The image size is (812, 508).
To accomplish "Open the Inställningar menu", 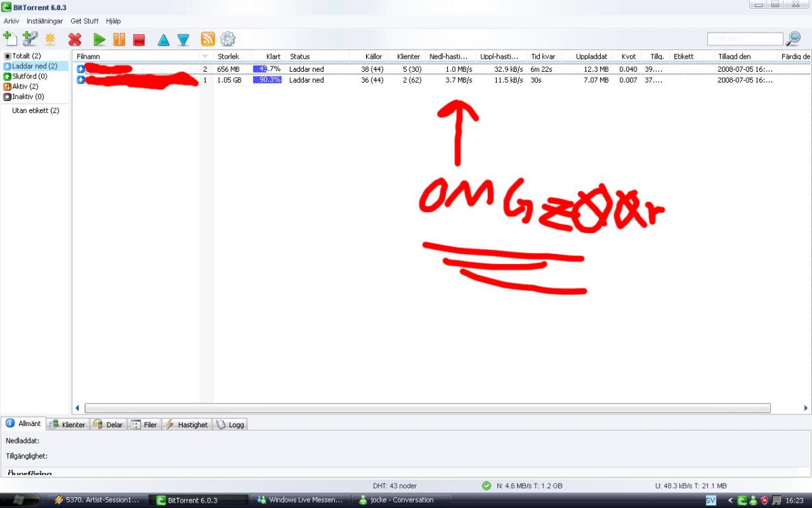I will coord(45,21).
